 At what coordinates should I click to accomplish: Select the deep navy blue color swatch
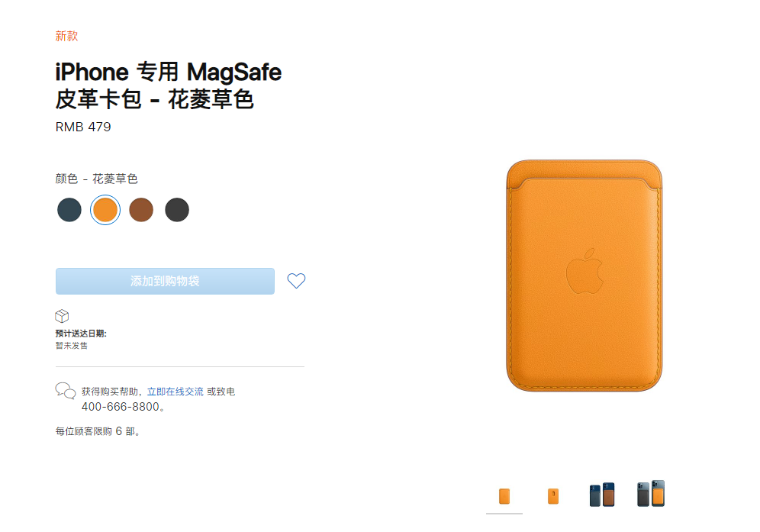pos(69,210)
